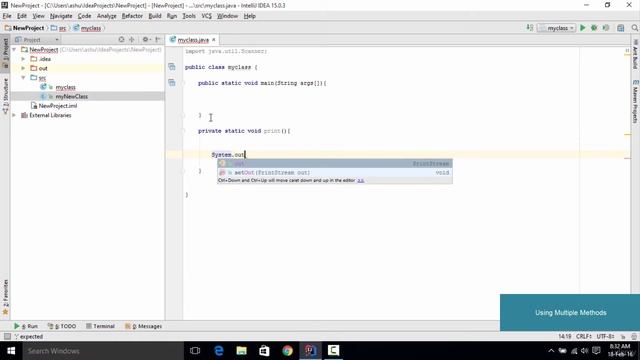Open the Terminal tool window button
The width and height of the screenshot is (640, 360).
[x=100, y=326]
